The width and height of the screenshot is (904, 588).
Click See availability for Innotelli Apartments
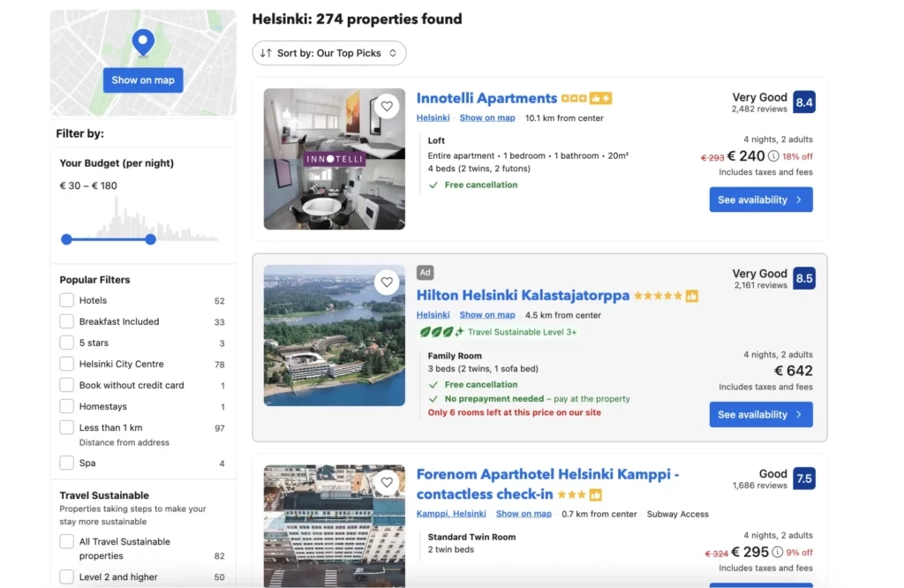click(761, 200)
